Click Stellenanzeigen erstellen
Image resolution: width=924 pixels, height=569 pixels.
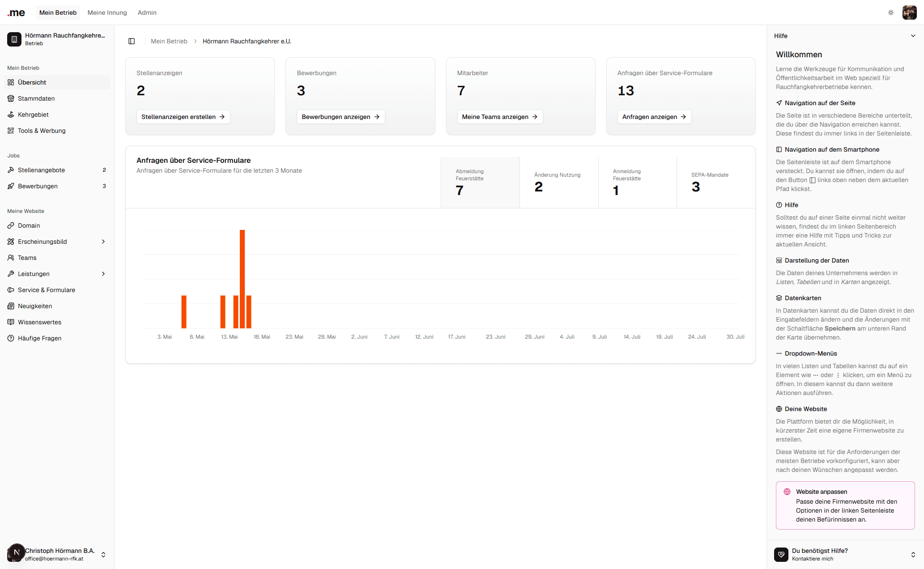coord(183,117)
